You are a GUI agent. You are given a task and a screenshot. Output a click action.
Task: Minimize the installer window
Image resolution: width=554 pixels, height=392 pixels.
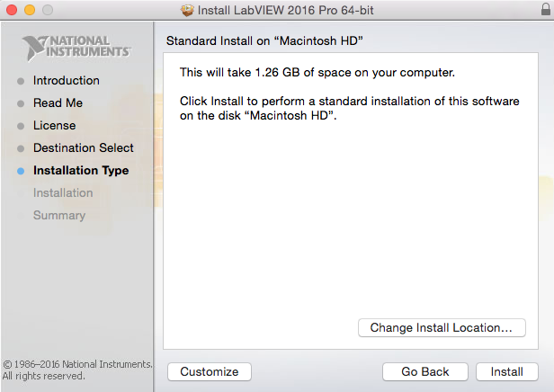(28, 10)
